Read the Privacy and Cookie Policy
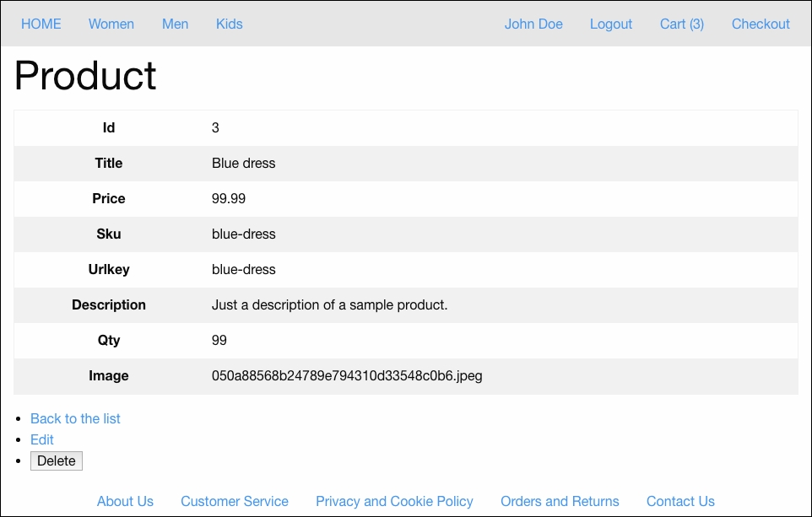 coord(394,501)
